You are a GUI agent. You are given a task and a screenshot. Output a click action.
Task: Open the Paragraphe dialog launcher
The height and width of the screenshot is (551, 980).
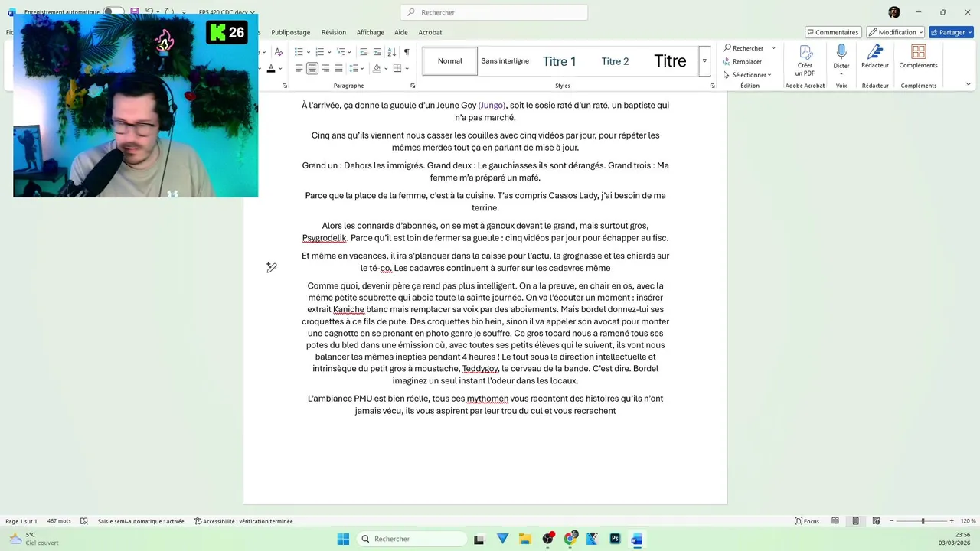pos(413,86)
